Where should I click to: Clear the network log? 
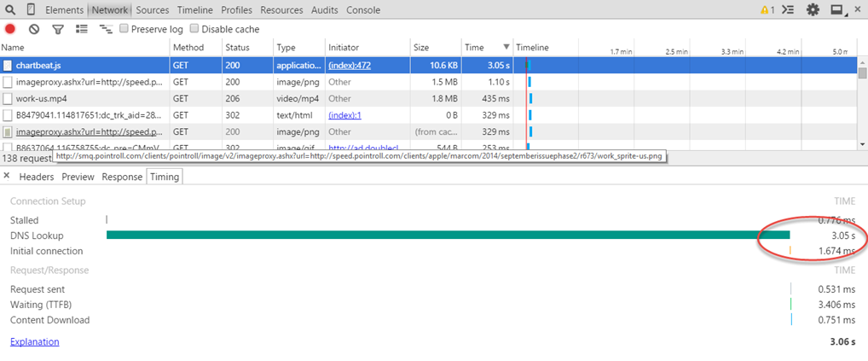34,29
